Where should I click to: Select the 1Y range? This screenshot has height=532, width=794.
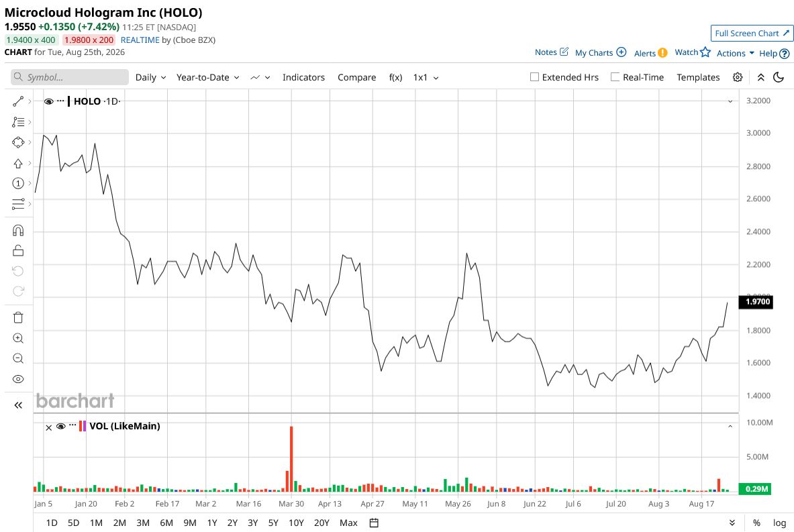coord(211,523)
